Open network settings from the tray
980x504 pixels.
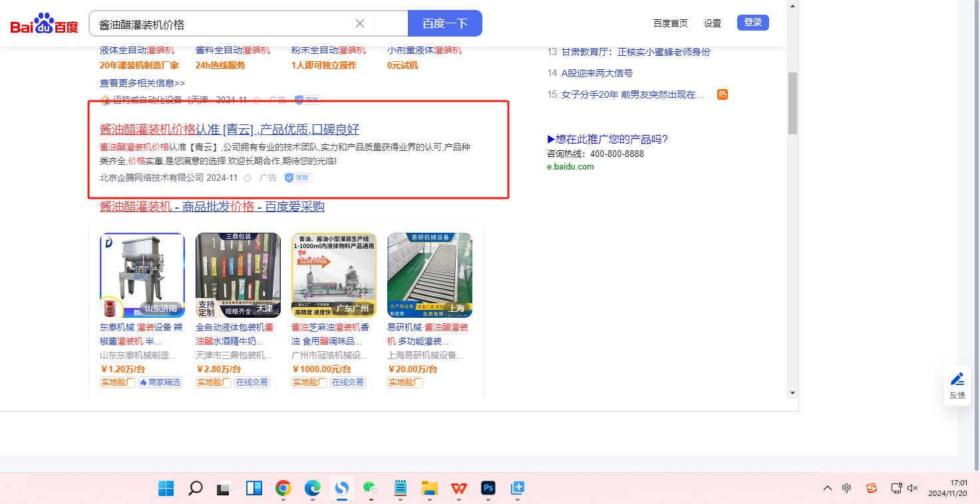896,488
